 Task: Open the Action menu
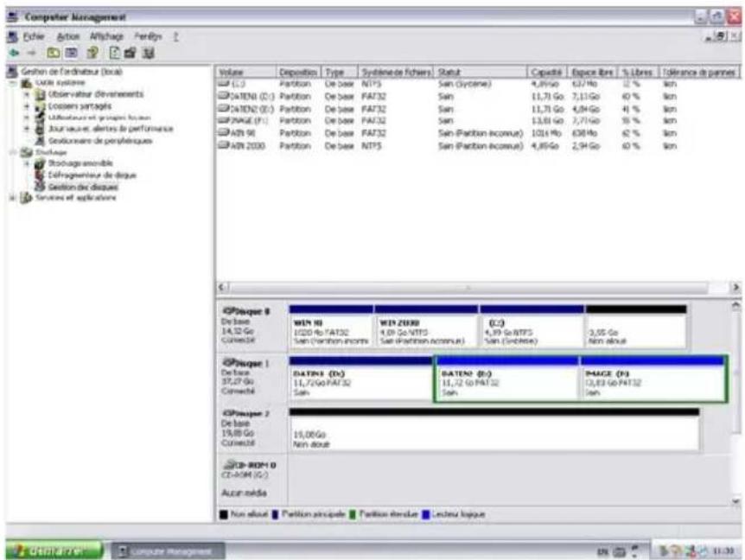pos(68,36)
